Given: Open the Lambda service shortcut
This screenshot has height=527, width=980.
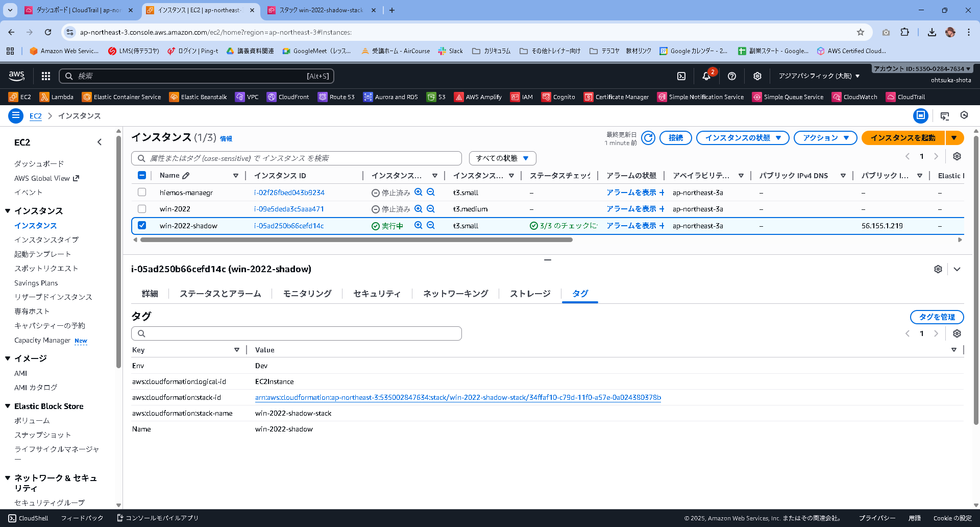Looking at the screenshot, I should pyautogui.click(x=57, y=97).
